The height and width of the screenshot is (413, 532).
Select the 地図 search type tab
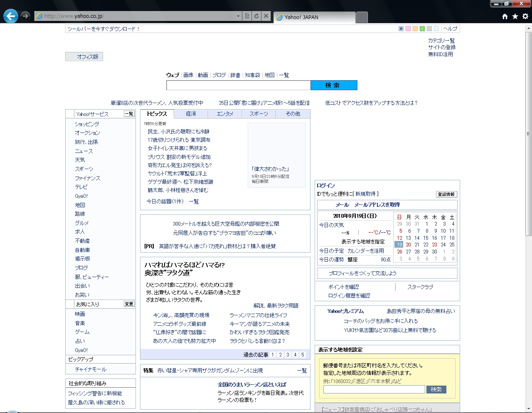tap(270, 75)
